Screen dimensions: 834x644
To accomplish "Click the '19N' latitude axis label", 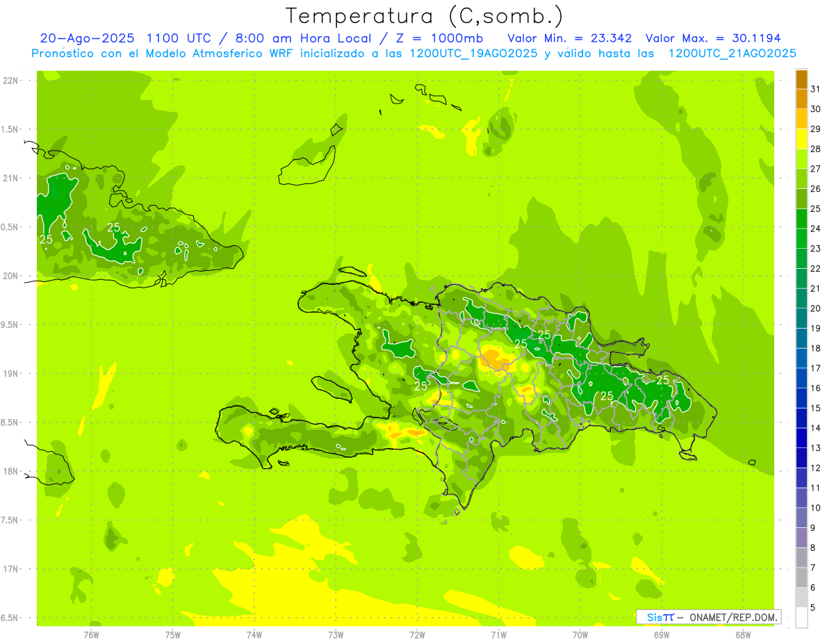I will pyautogui.click(x=12, y=374).
